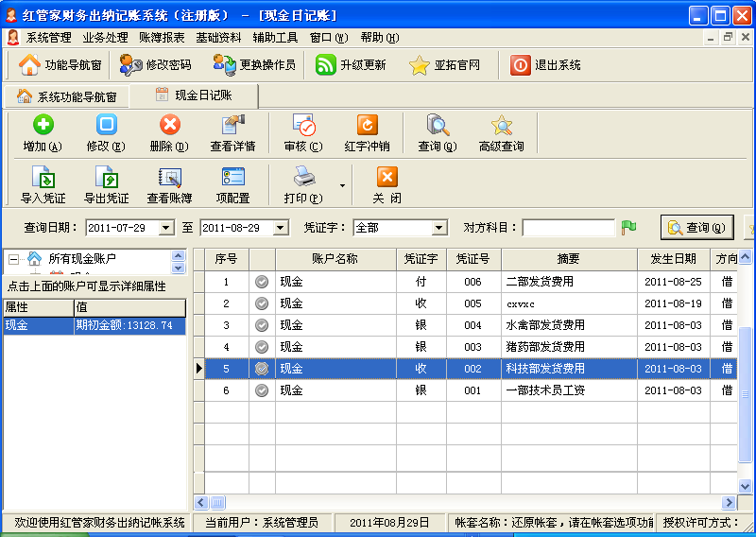Open the 打印 (Print) dropdown arrow

(342, 185)
